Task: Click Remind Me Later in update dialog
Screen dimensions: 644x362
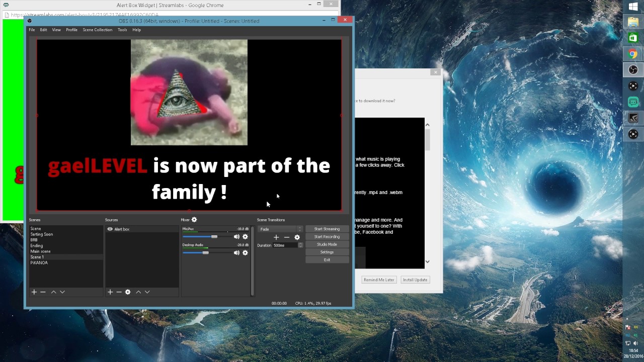Action: point(379,280)
